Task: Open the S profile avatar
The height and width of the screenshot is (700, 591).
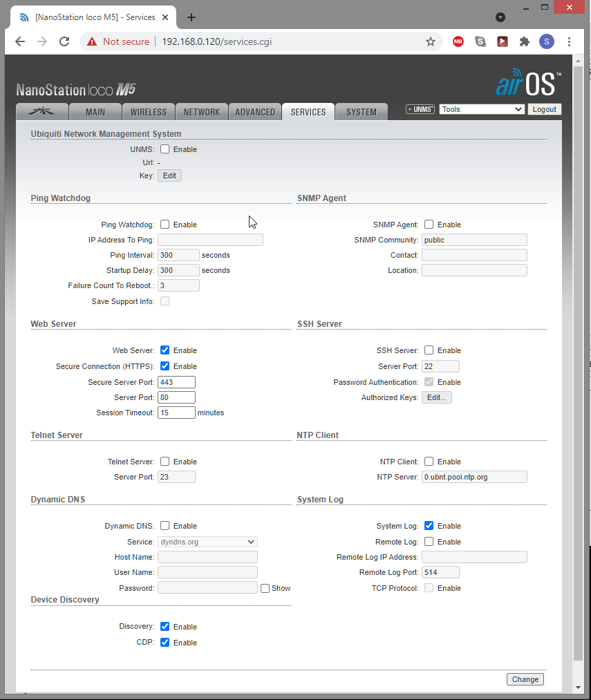Action: tap(546, 41)
